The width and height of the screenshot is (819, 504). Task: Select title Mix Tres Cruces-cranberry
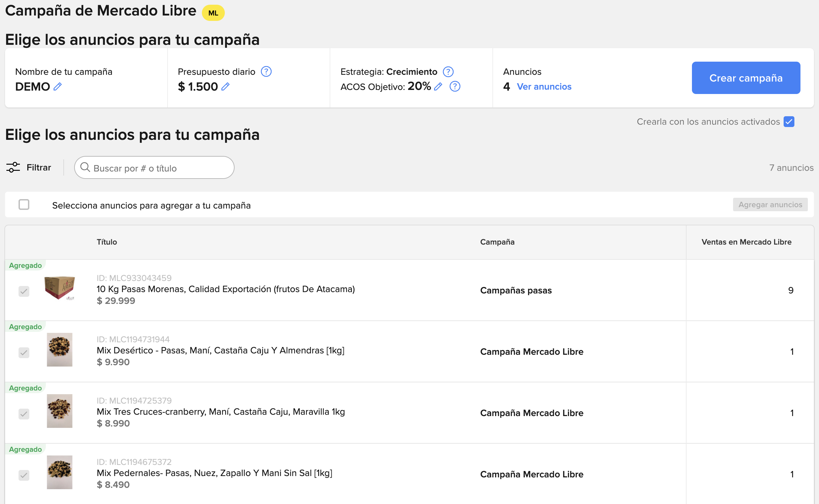(x=221, y=412)
